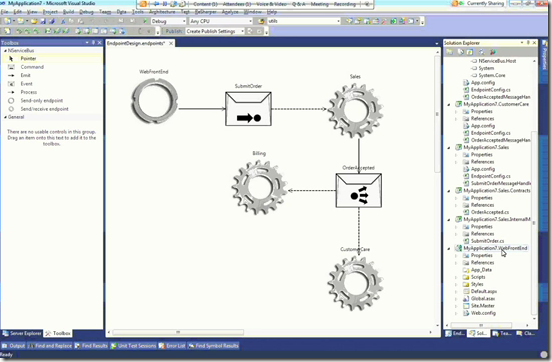Open the vertical Properties side tab

[545, 56]
